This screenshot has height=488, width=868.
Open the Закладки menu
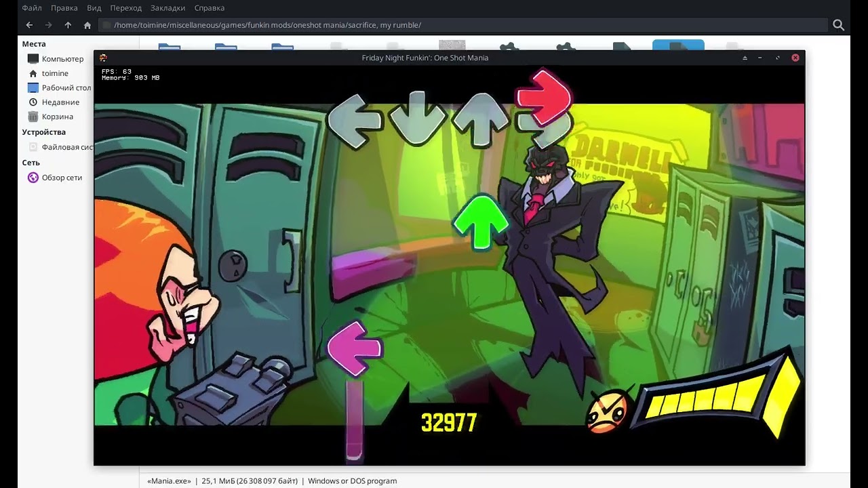coord(168,8)
